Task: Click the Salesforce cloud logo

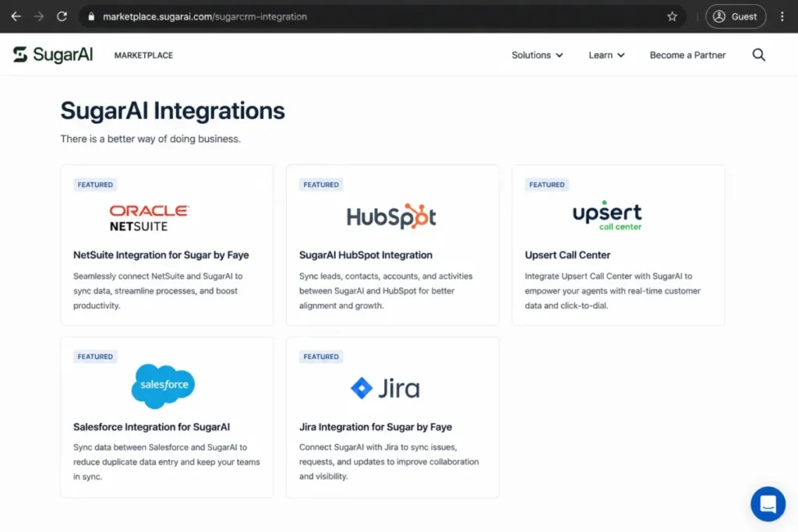Action: 163,386
